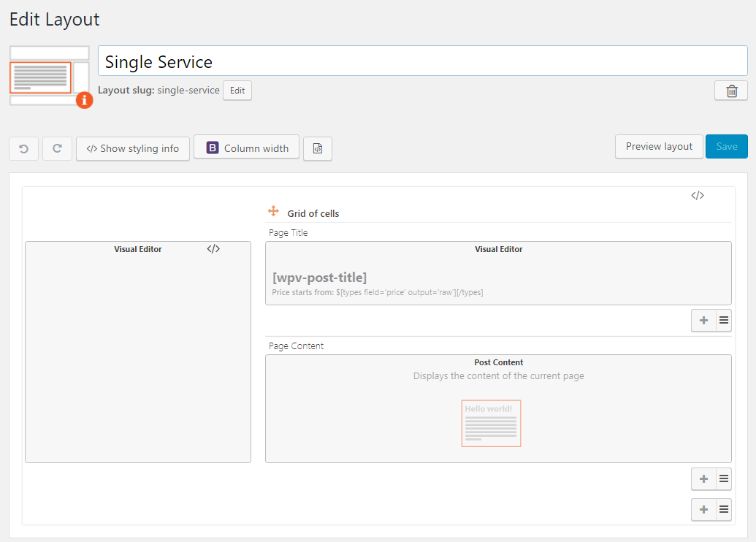Screen dimensions: 756x542
Task: Click Edit next to the layout slug
Action: 237,90
